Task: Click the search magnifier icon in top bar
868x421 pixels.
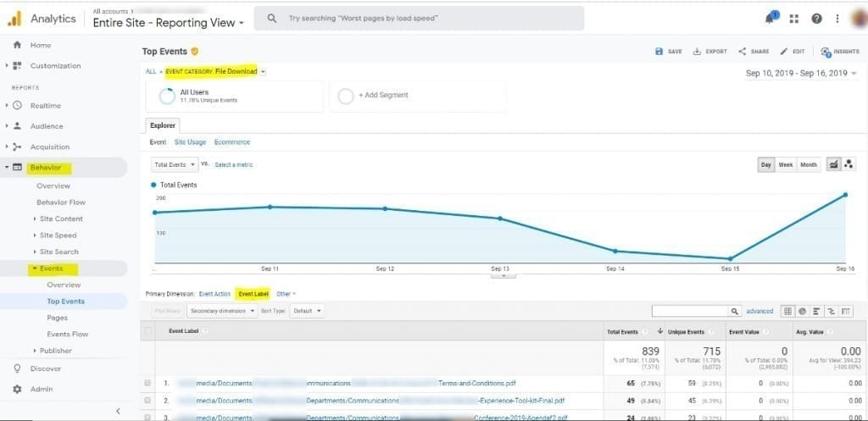Action: 272,19
